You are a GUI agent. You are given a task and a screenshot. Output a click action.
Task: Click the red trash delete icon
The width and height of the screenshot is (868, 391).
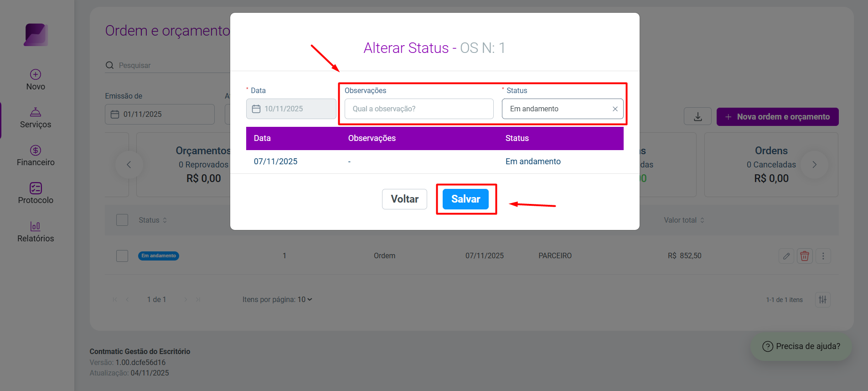[x=805, y=256]
